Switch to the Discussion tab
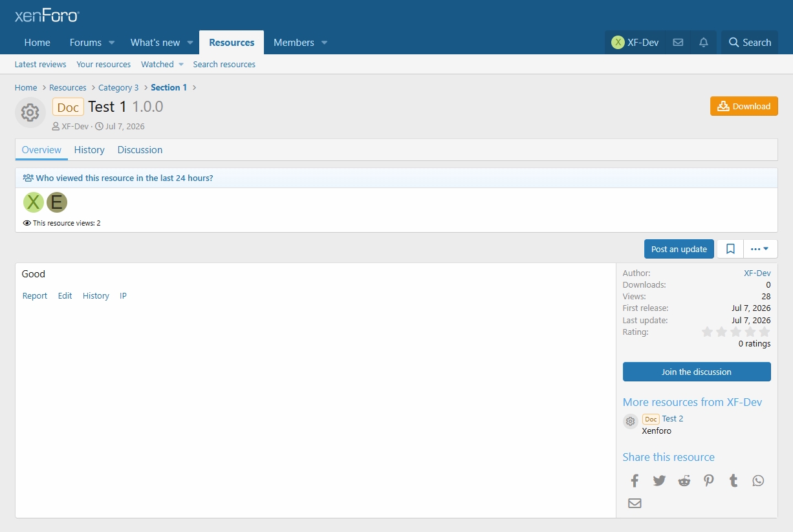 coord(140,149)
